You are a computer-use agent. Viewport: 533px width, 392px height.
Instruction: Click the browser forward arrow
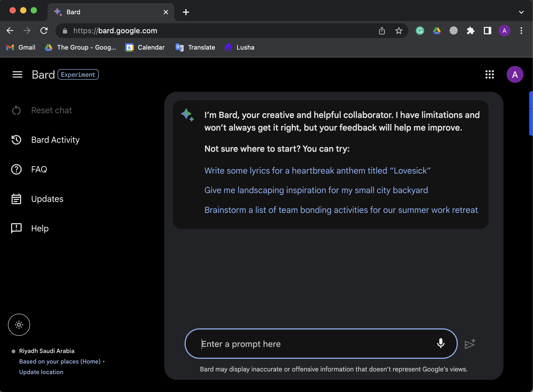point(27,31)
